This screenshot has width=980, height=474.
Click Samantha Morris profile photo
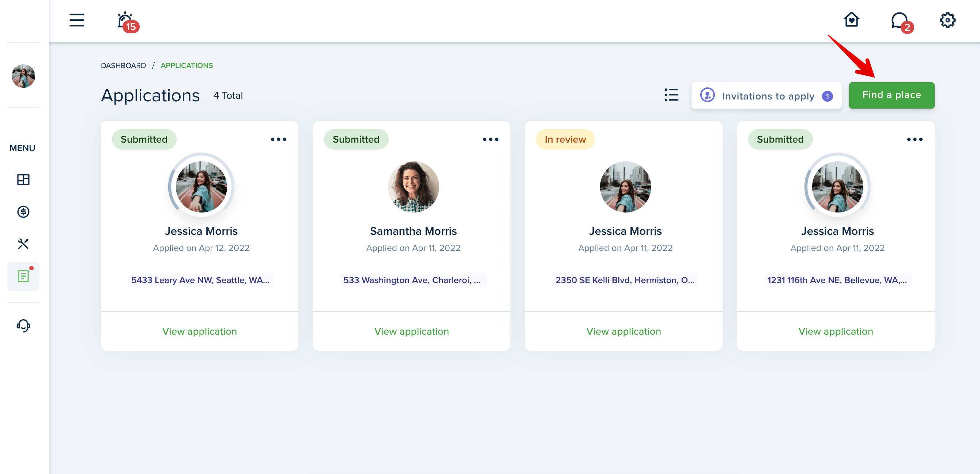point(413,187)
